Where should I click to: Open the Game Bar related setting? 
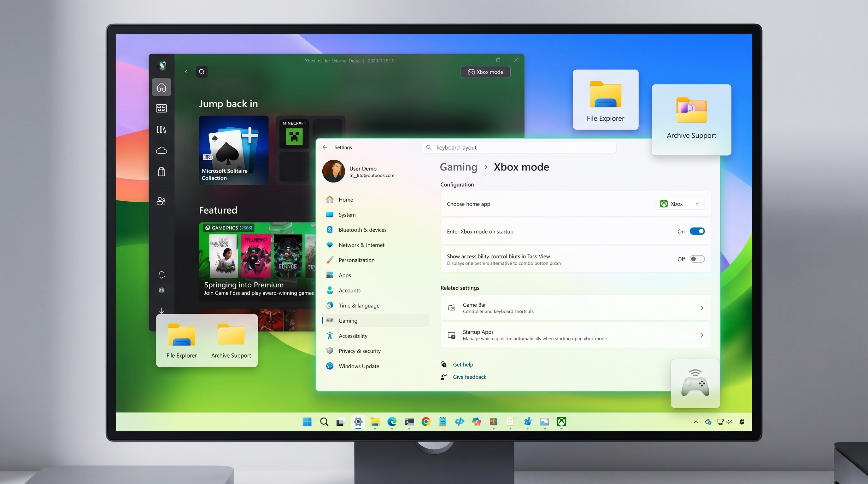tap(576, 308)
